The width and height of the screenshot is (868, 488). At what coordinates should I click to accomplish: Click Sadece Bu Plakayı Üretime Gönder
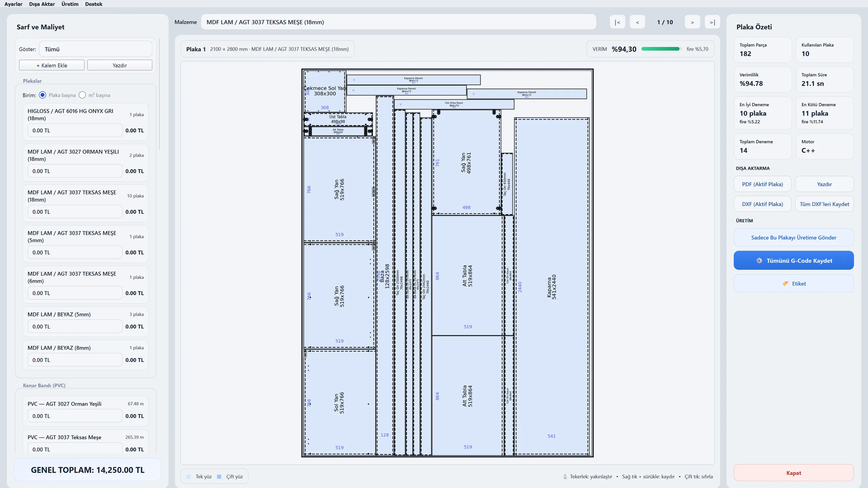pyautogui.click(x=794, y=237)
